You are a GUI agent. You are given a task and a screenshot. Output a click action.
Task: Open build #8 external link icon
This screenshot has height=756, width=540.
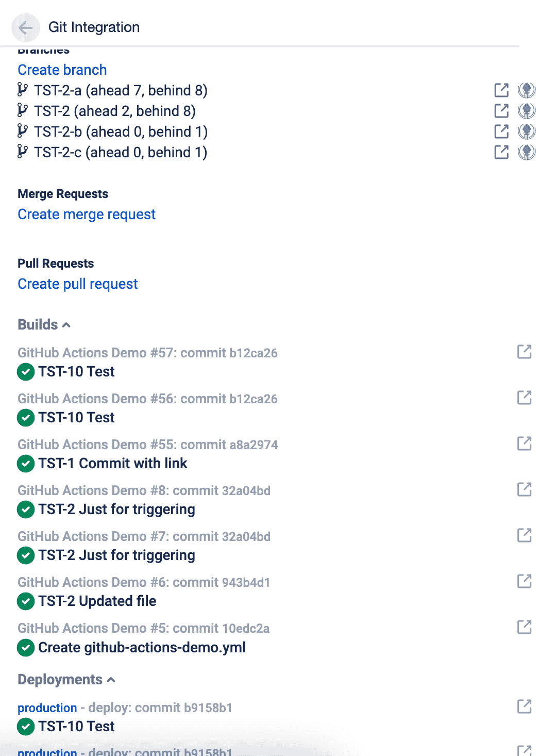pos(524,490)
